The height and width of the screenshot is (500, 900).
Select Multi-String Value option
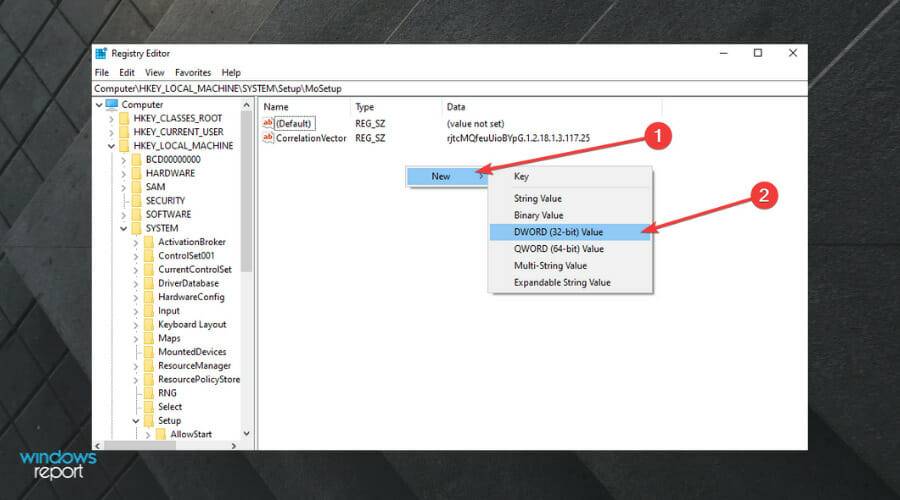coord(571,266)
